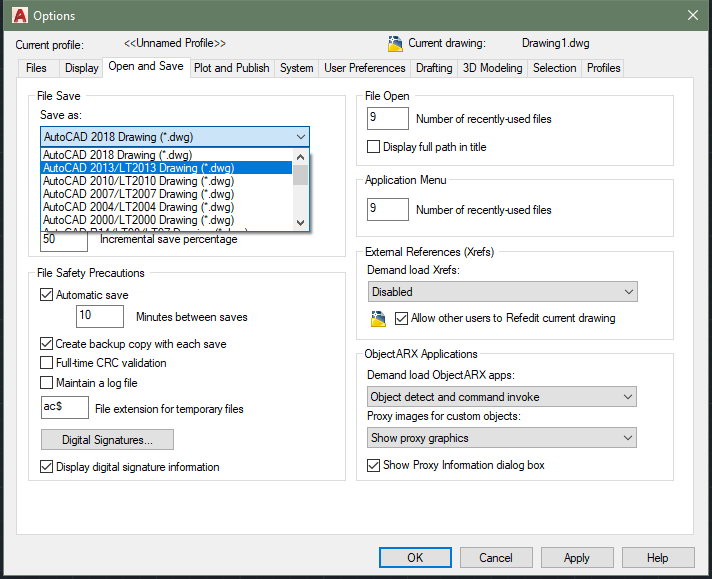Image resolution: width=712 pixels, height=579 pixels.
Task: Go to the Selection tab
Action: pos(554,68)
